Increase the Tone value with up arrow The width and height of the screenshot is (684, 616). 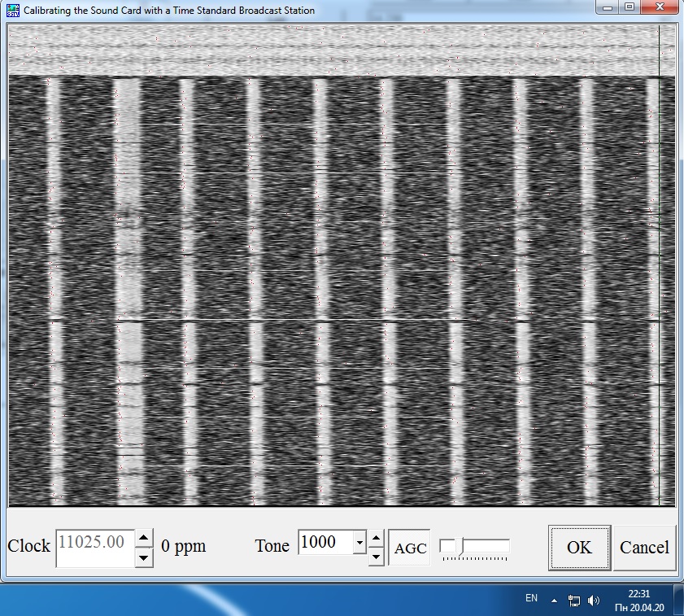coord(376,538)
